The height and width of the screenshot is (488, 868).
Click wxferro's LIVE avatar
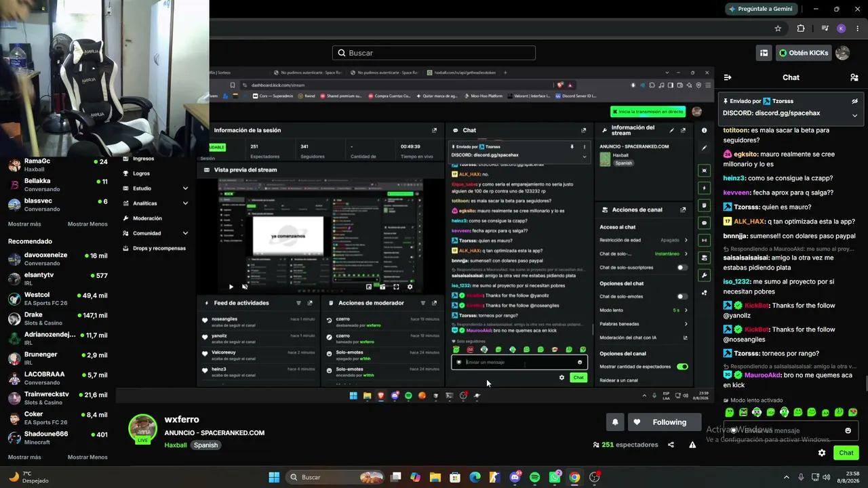point(143,428)
